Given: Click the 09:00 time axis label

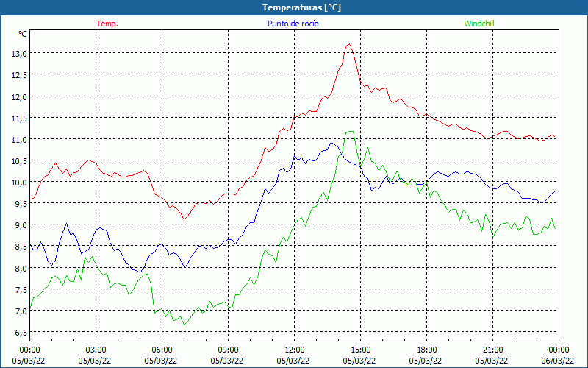Looking at the screenshot, I should click(x=228, y=350).
